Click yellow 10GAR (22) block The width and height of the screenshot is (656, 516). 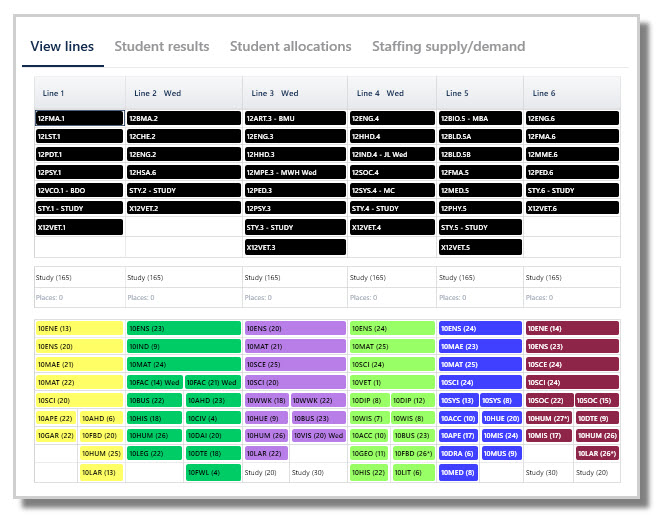[x=56, y=436]
